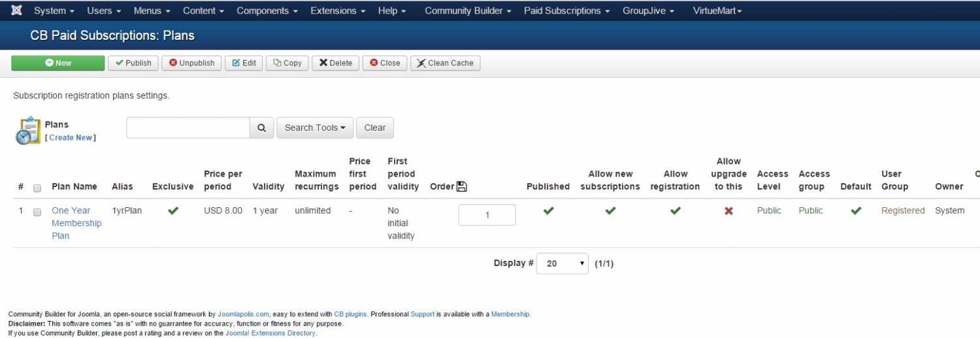The height and width of the screenshot is (338, 980).
Task: Open Joomla! Extensions Directory link
Action: point(270,333)
